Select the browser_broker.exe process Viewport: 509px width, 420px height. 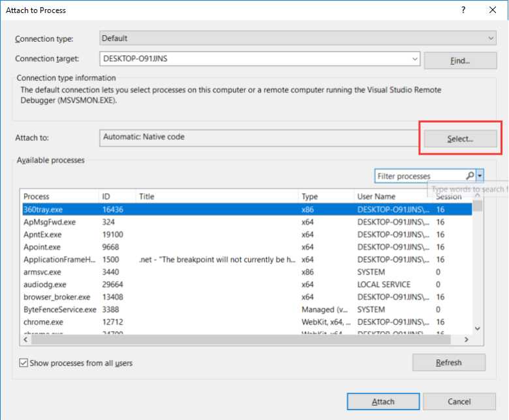click(57, 297)
